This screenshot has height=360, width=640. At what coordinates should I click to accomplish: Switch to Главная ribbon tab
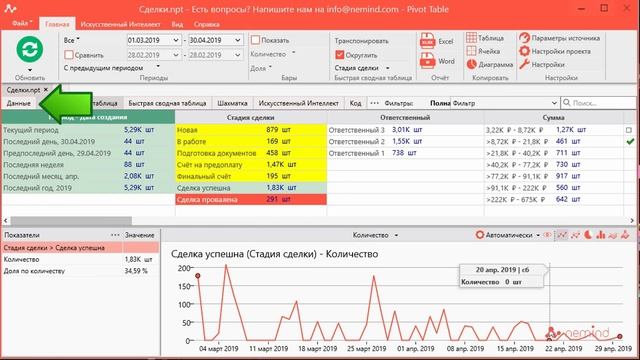[x=57, y=24]
